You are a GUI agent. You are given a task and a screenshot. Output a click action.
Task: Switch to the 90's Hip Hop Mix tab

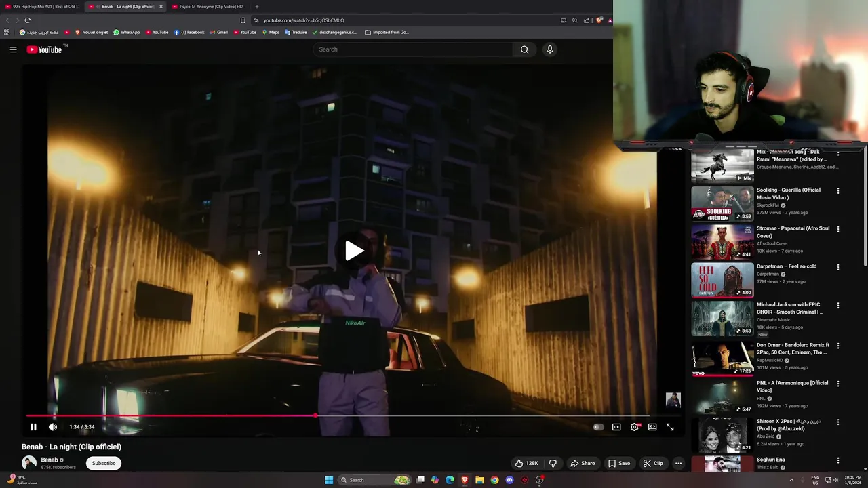(x=42, y=7)
